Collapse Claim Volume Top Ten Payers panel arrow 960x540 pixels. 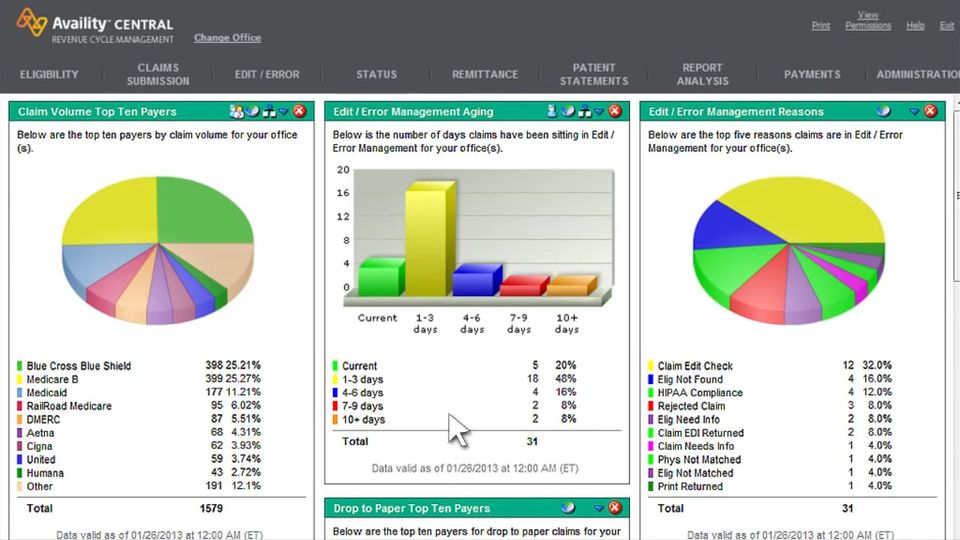pyautogui.click(x=283, y=111)
